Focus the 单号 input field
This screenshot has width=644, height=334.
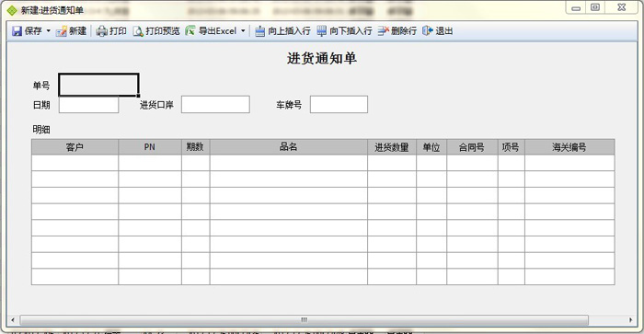(x=98, y=85)
